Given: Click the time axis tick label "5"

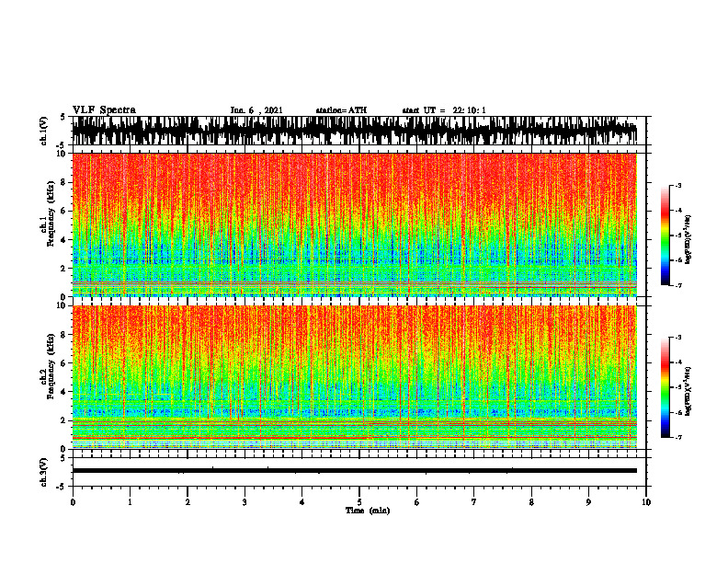Looking at the screenshot, I should pyautogui.click(x=359, y=502).
